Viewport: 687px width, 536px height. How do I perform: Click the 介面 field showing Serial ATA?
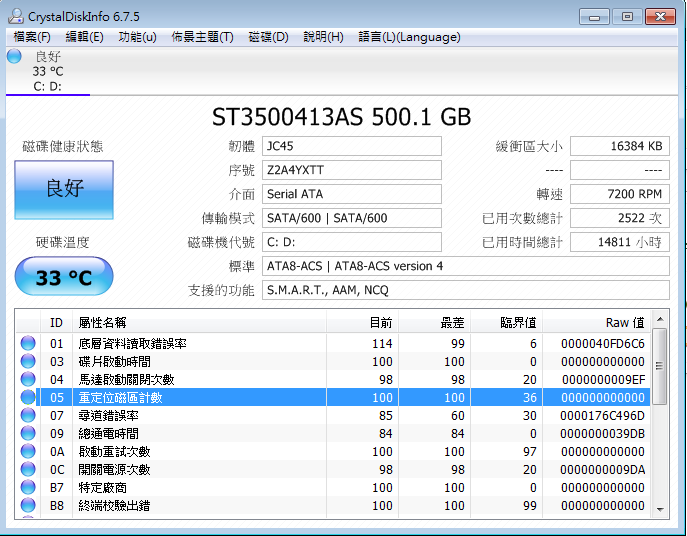point(352,194)
